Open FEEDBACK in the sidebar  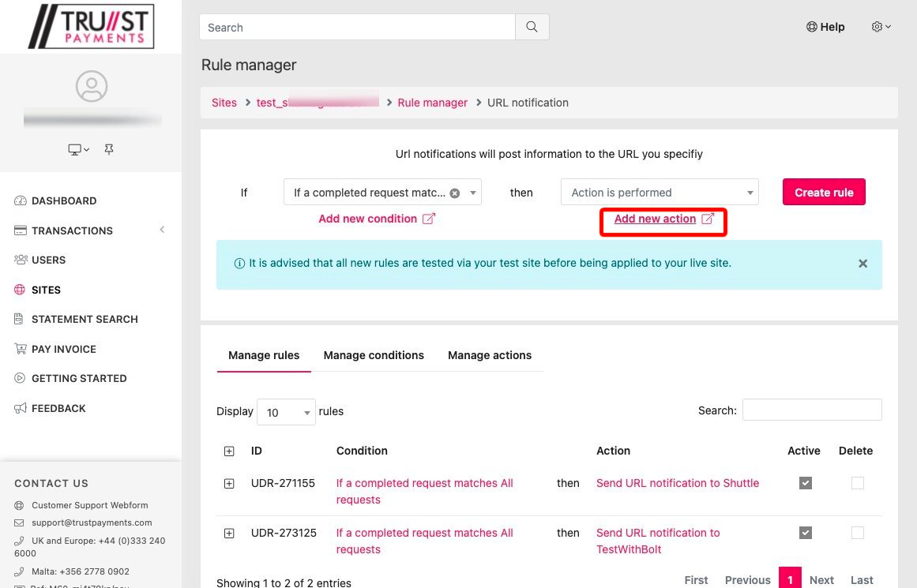(58, 408)
